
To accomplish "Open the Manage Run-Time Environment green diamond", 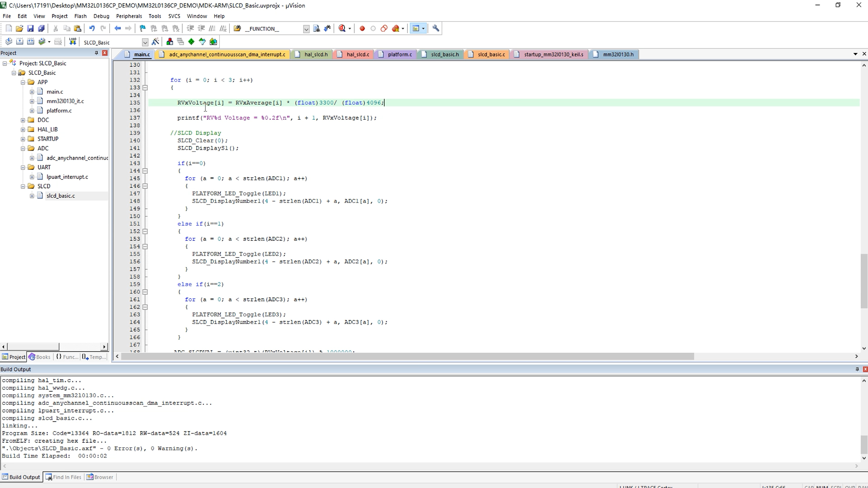I will [191, 42].
